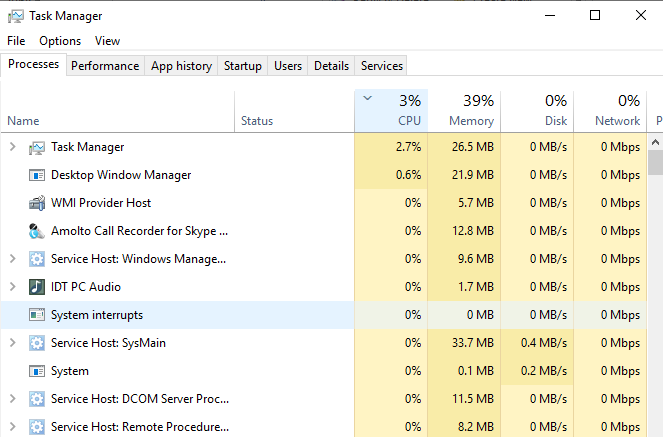Click the 9.6 MB memory value
This screenshot has height=437, width=663.
[476, 259]
